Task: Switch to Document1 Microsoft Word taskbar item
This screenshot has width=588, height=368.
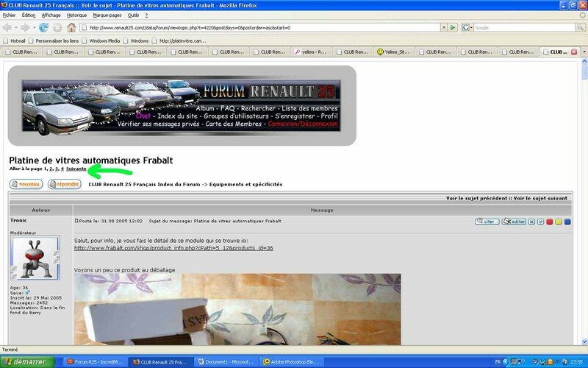Action: (x=226, y=362)
